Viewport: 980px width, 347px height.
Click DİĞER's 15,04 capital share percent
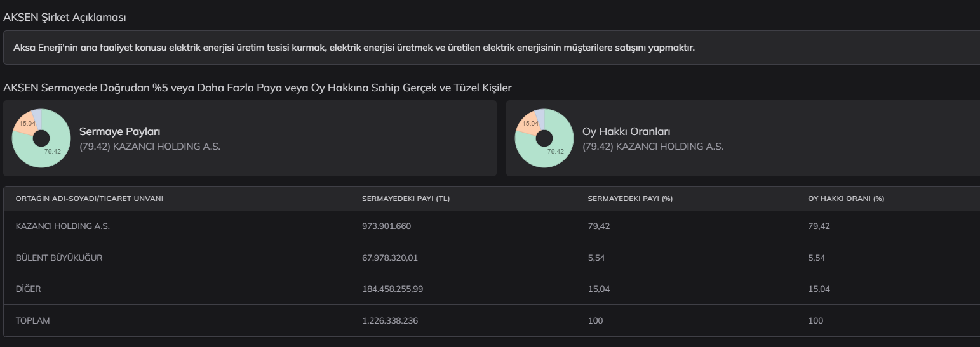click(x=599, y=289)
